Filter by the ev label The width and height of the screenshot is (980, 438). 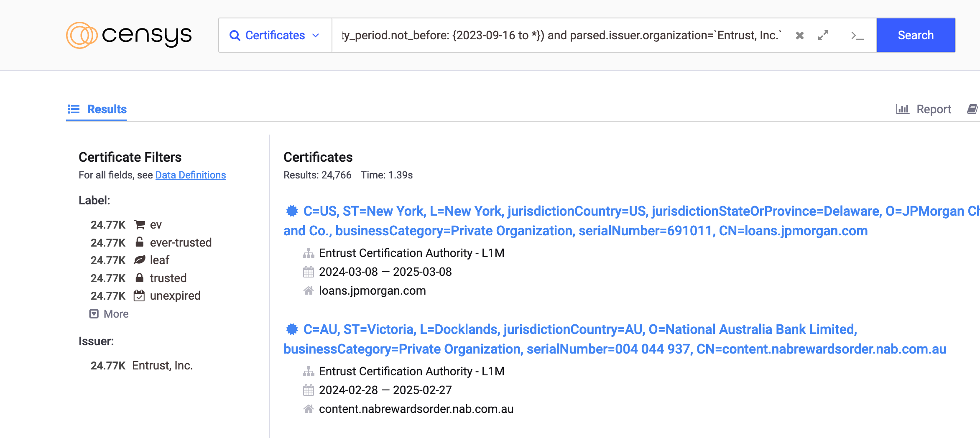point(156,224)
